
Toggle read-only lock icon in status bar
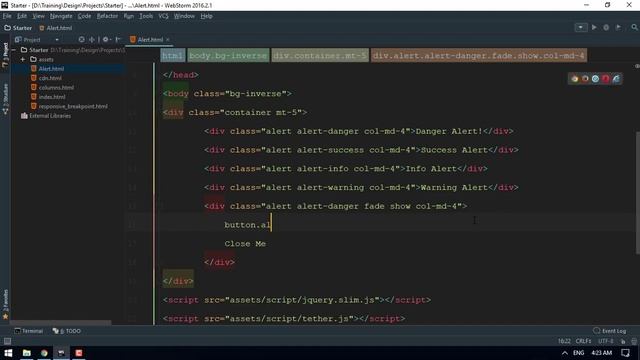click(623, 341)
